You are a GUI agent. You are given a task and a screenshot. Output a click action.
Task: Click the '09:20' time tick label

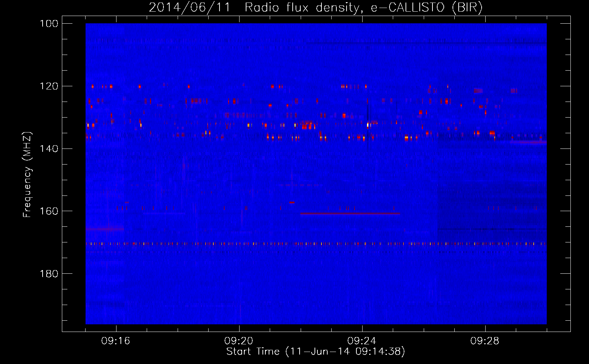[239, 341]
